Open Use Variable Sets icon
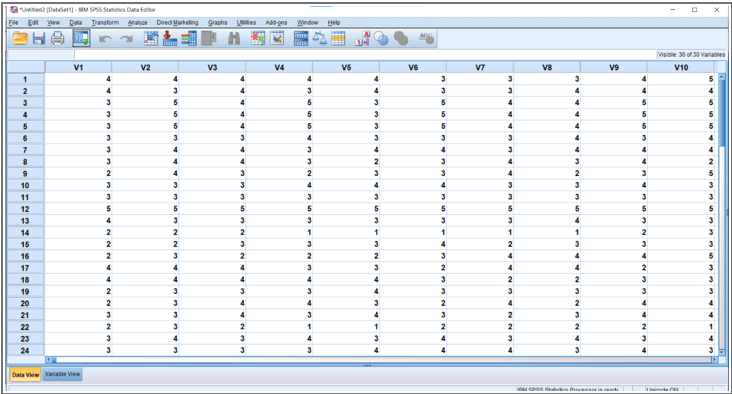The height and width of the screenshot is (394, 732). (x=381, y=38)
